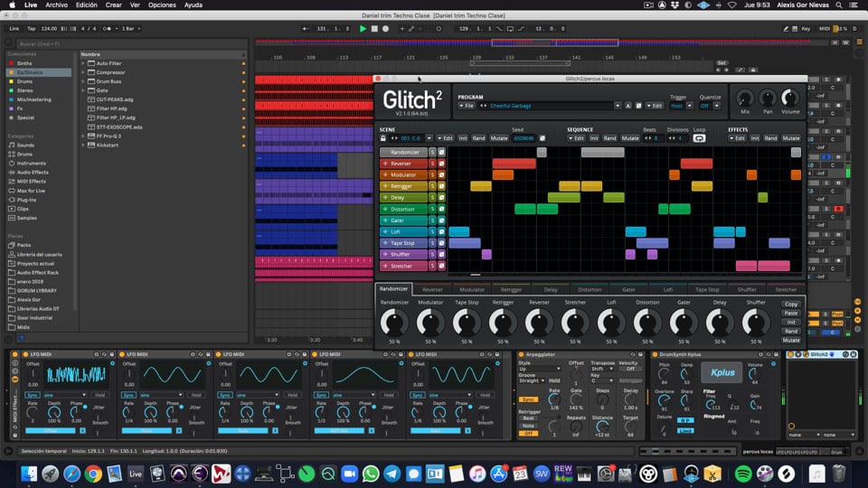This screenshot has height=488, width=868.
Task: Switch to the Tape Stop tab in Glitch2
Action: click(707, 289)
